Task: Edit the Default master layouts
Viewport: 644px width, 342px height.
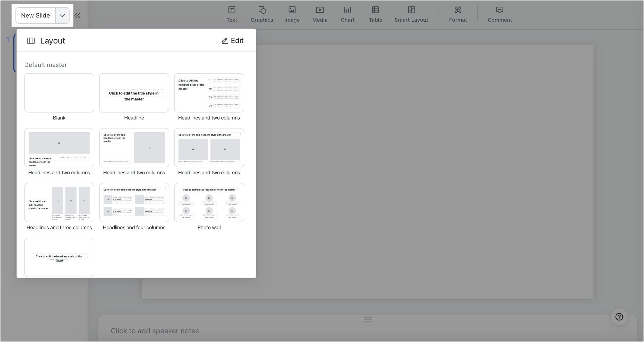Action: 233,40
